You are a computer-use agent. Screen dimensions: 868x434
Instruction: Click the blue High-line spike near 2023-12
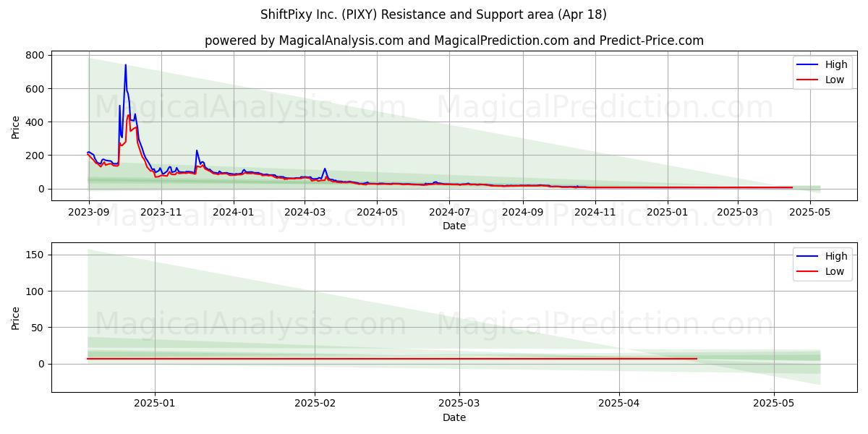[x=197, y=150]
